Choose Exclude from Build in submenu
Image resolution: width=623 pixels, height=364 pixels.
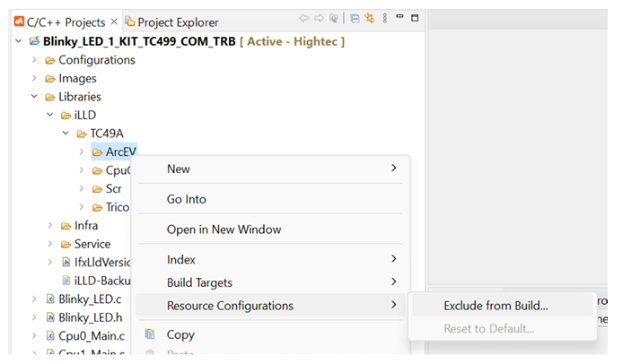coord(496,305)
